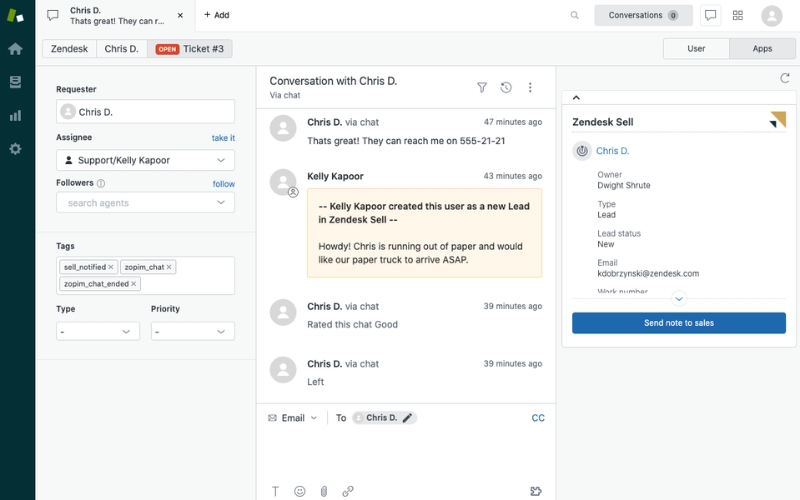The image size is (800, 500).
Task: Click the Followers info icon
Action: (101, 183)
